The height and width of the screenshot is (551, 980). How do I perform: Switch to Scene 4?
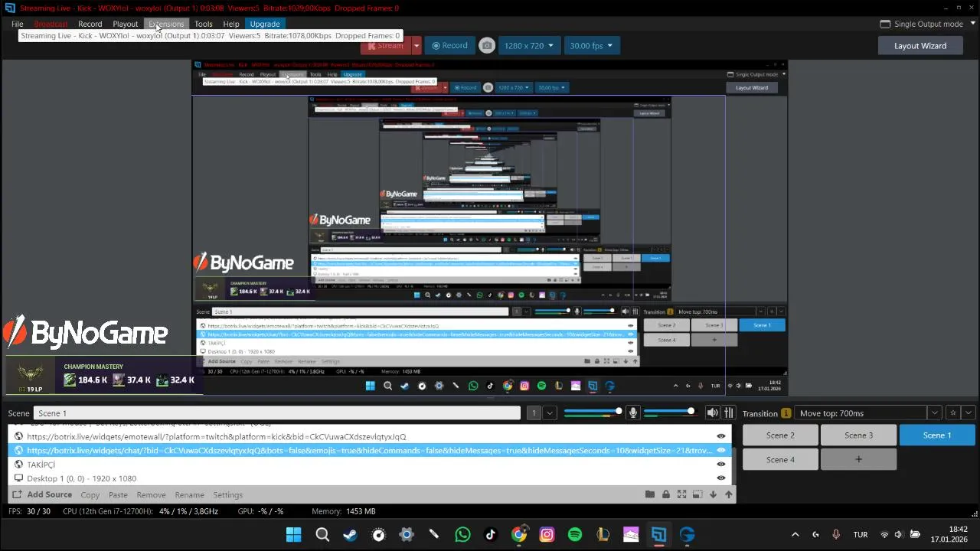pyautogui.click(x=780, y=460)
